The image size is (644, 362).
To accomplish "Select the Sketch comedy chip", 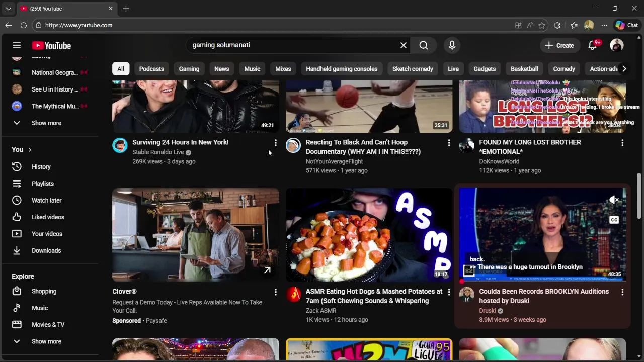I will pyautogui.click(x=413, y=69).
